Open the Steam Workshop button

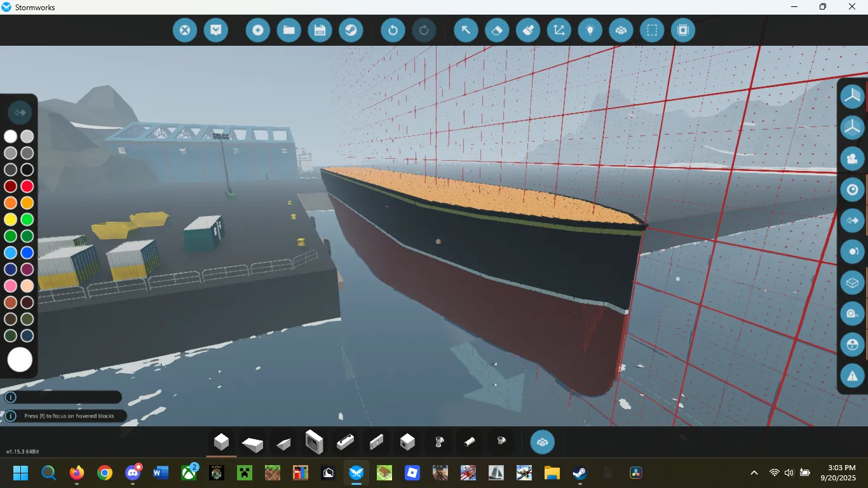pos(350,30)
